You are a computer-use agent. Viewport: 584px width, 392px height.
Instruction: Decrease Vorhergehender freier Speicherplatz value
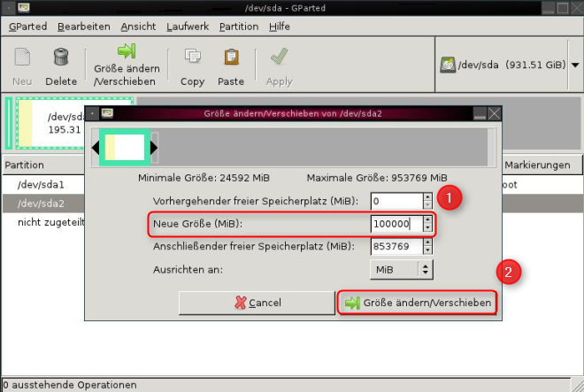pyautogui.click(x=427, y=205)
